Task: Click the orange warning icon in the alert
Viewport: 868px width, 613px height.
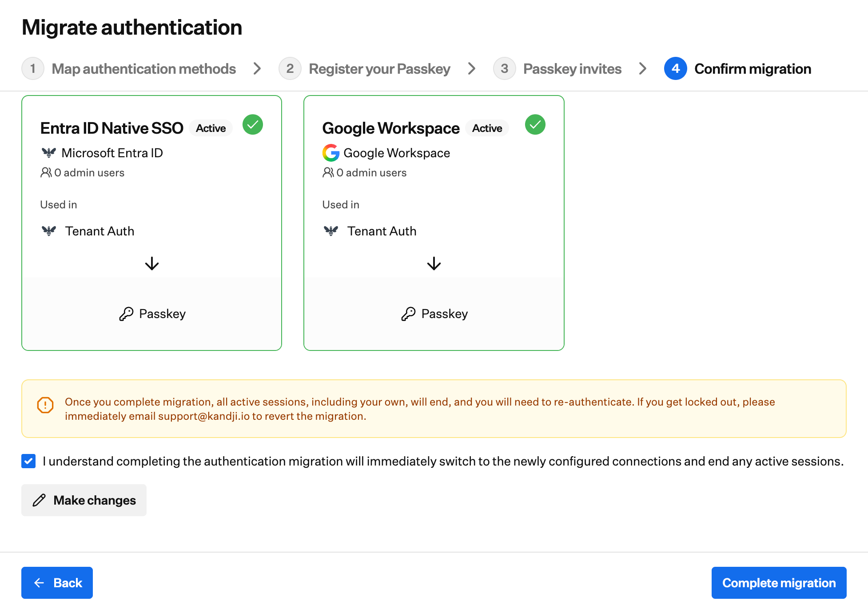Action: click(45, 405)
